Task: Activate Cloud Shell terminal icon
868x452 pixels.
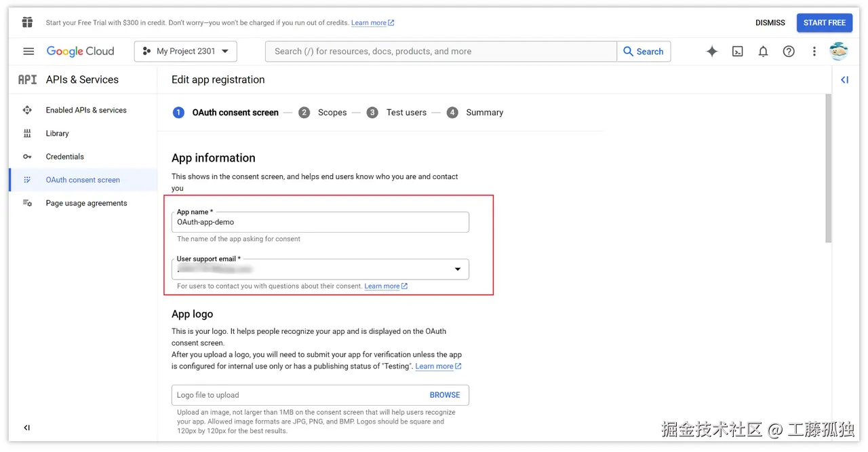Action: [x=737, y=51]
